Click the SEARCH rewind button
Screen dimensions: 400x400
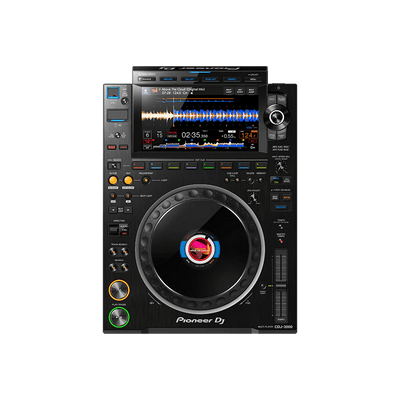click(113, 267)
